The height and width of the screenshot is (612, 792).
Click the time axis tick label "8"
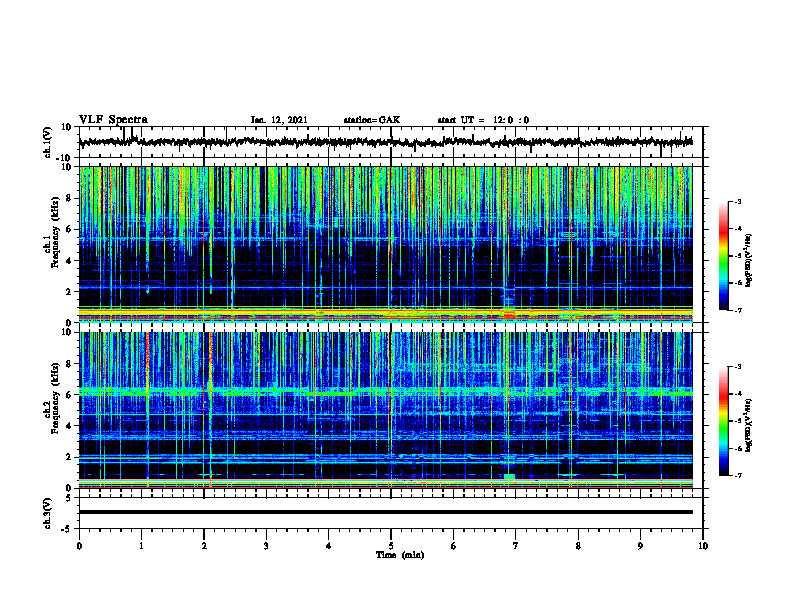point(578,546)
